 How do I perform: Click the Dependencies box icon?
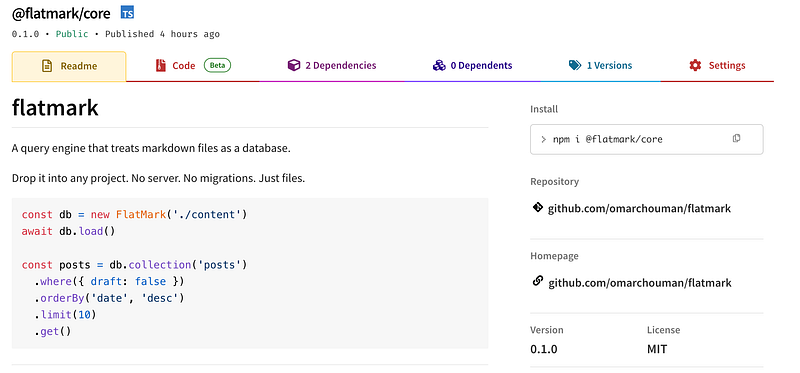tap(293, 65)
